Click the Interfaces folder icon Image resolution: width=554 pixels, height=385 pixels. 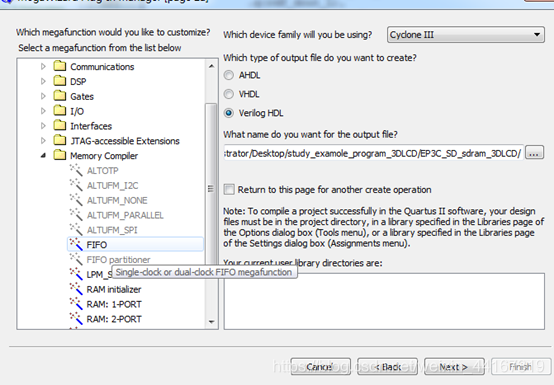(60, 125)
